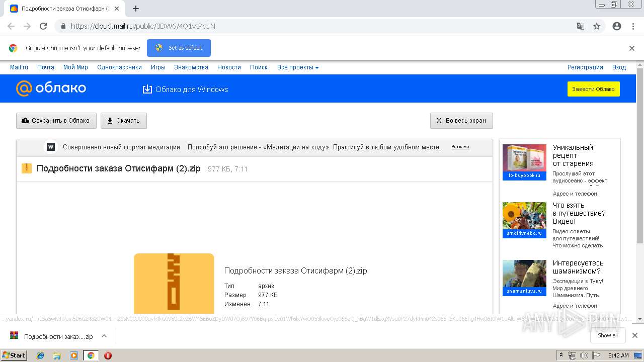The height and width of the screenshot is (362, 644).
Task: Click the Сохранить в Облако button
Action: pyautogui.click(x=56, y=121)
